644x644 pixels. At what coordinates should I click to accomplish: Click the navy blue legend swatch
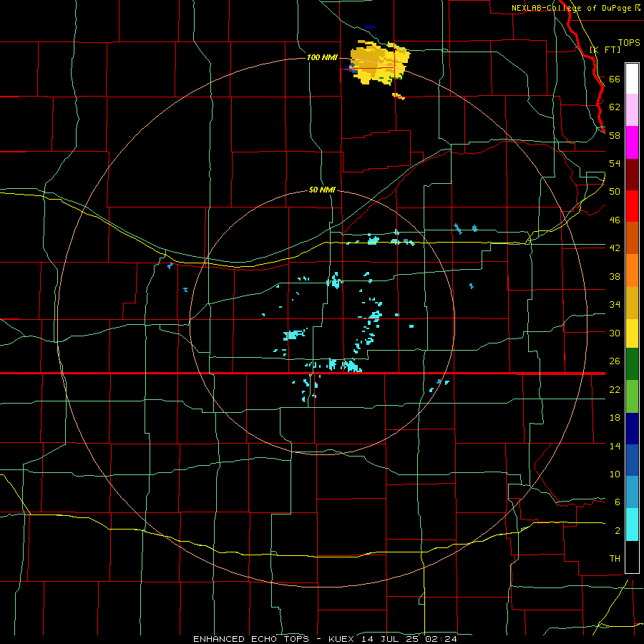632,429
